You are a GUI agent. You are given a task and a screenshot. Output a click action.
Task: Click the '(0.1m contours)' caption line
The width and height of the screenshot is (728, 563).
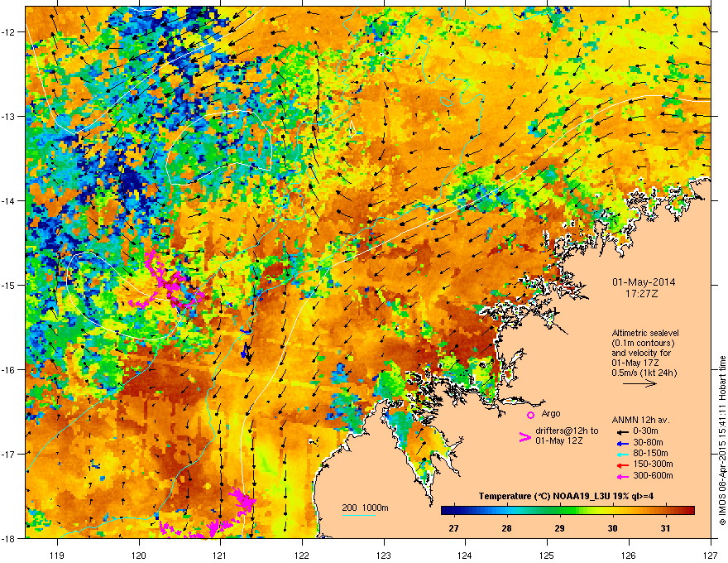pyautogui.click(x=643, y=343)
